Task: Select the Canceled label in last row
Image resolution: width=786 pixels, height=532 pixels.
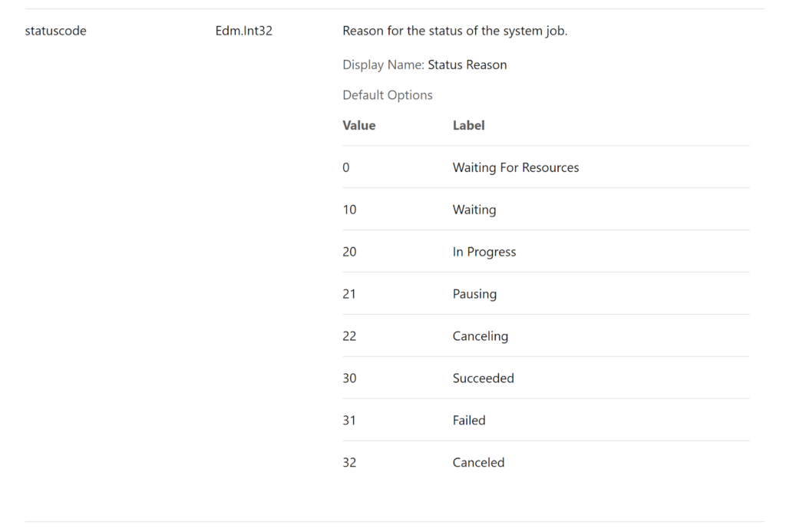Action: [x=478, y=463]
